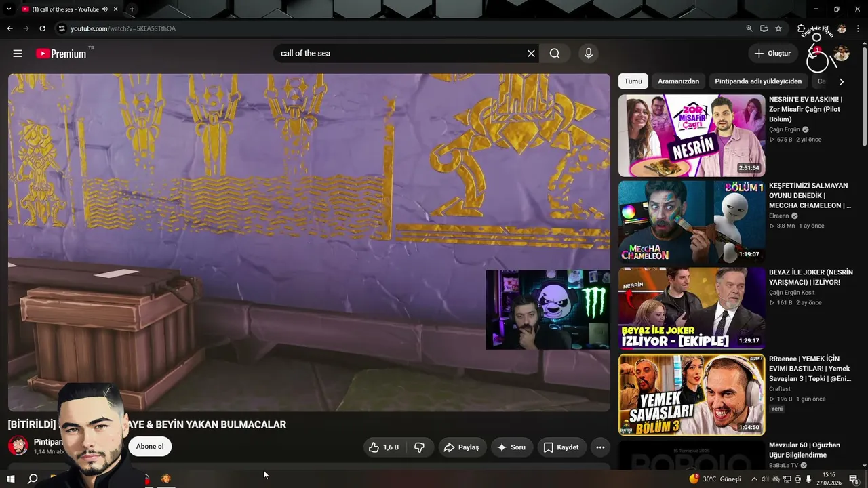The image size is (868, 488).
Task: Ask about the video with Soru
Action: [511, 447]
